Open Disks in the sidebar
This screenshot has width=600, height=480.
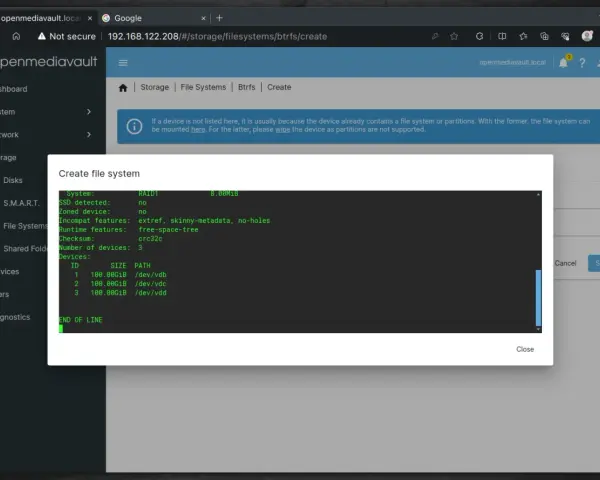tap(13, 180)
